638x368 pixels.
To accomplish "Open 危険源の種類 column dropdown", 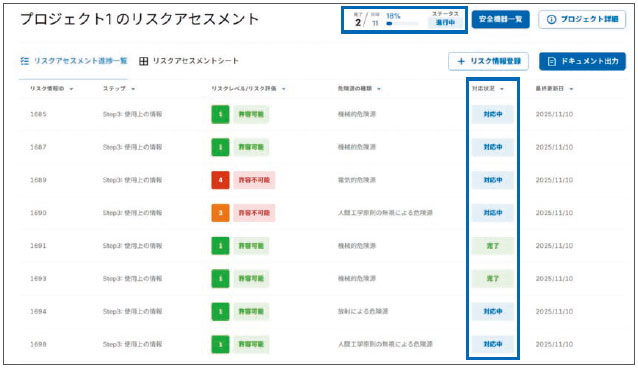I will [x=379, y=89].
